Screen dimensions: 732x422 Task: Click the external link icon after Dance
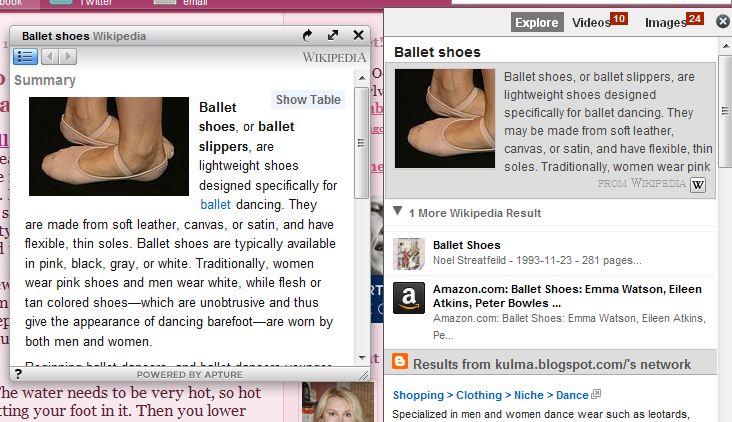pos(596,394)
